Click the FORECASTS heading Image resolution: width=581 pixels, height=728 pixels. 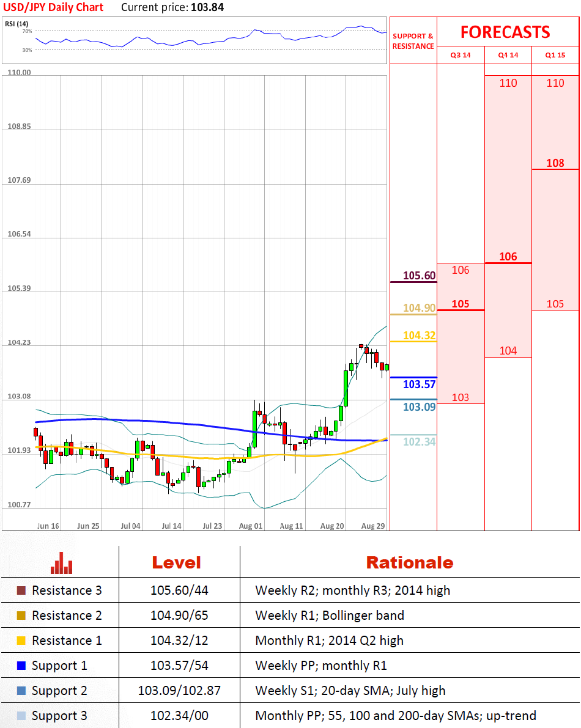(505, 32)
